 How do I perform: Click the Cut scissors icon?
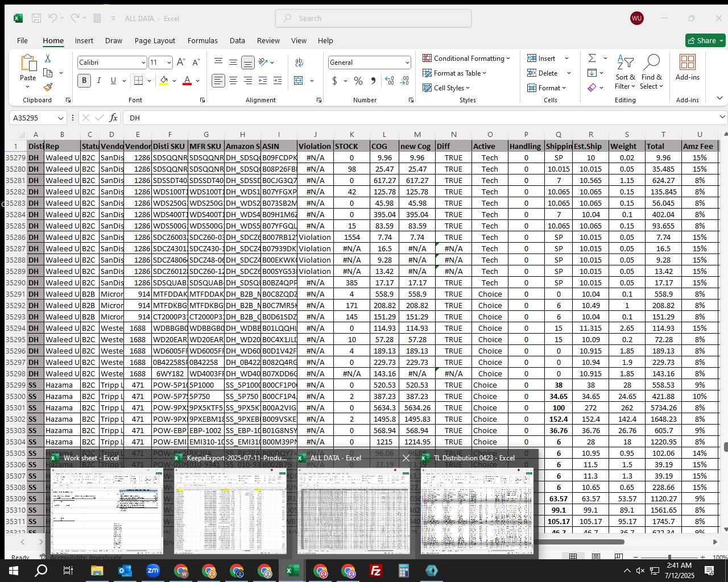pyautogui.click(x=48, y=59)
